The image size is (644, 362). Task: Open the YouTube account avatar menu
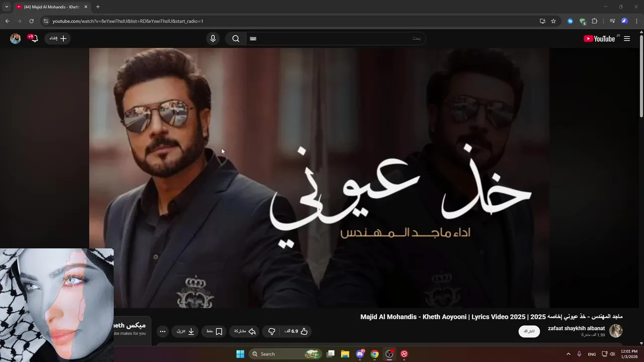click(x=16, y=39)
